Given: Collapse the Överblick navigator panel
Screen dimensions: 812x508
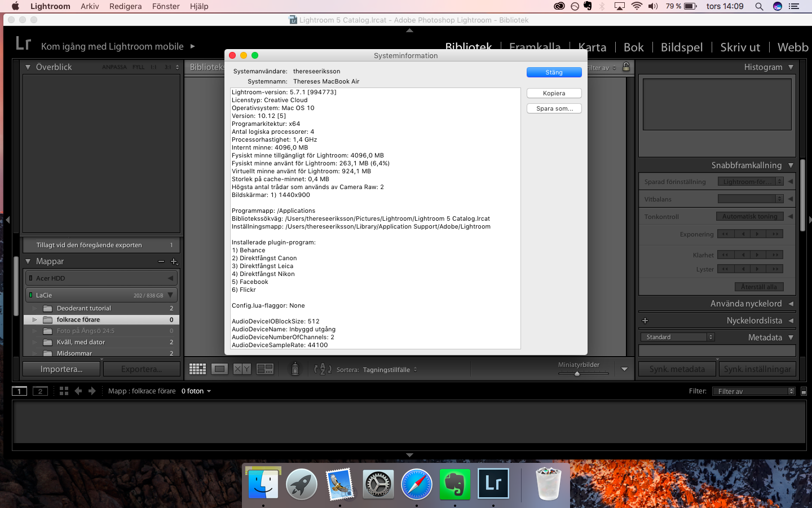Looking at the screenshot, I should [28, 67].
